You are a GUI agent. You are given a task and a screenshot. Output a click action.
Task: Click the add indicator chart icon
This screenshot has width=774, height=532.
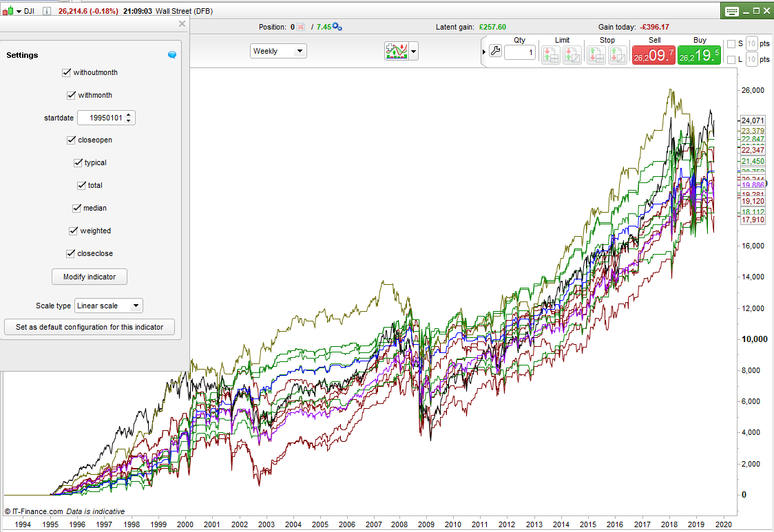(397, 51)
